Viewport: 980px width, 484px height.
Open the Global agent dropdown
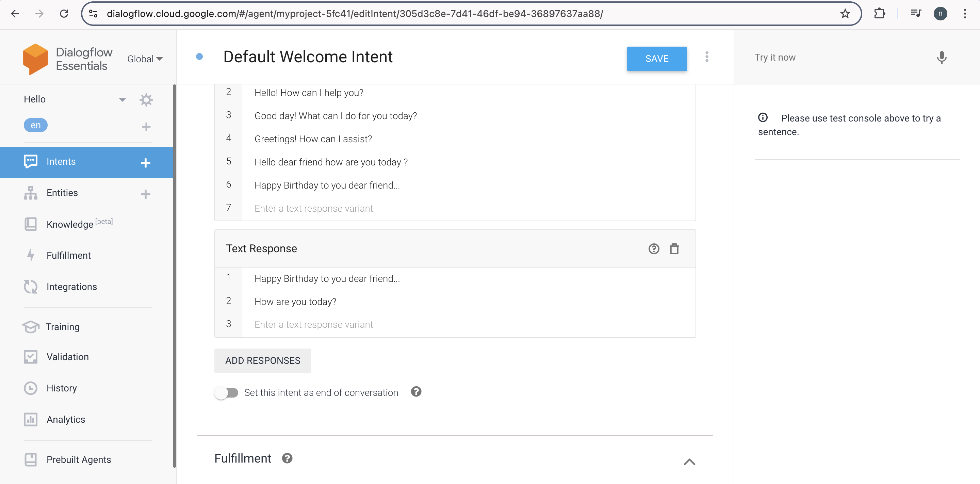tap(144, 59)
